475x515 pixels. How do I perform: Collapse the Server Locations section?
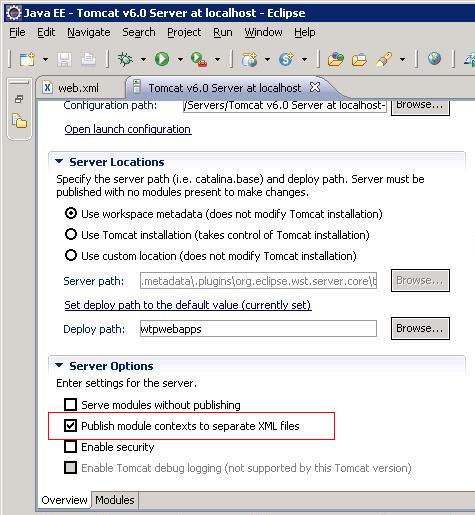(59, 162)
